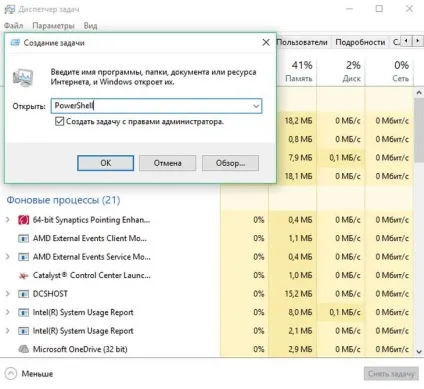The height and width of the screenshot is (389, 424).
Task: Click the AMD External Events Client icon
Action: (x=23, y=239)
